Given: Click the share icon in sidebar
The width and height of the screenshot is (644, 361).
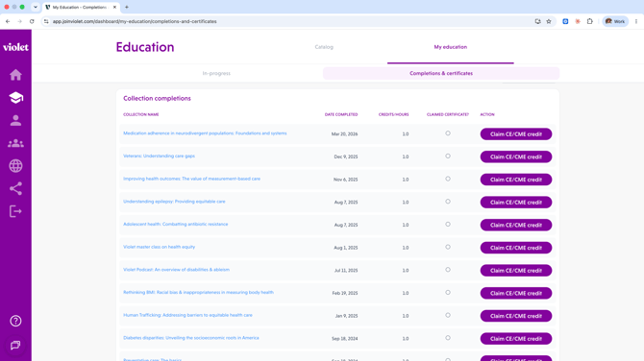Looking at the screenshot, I should click(15, 189).
